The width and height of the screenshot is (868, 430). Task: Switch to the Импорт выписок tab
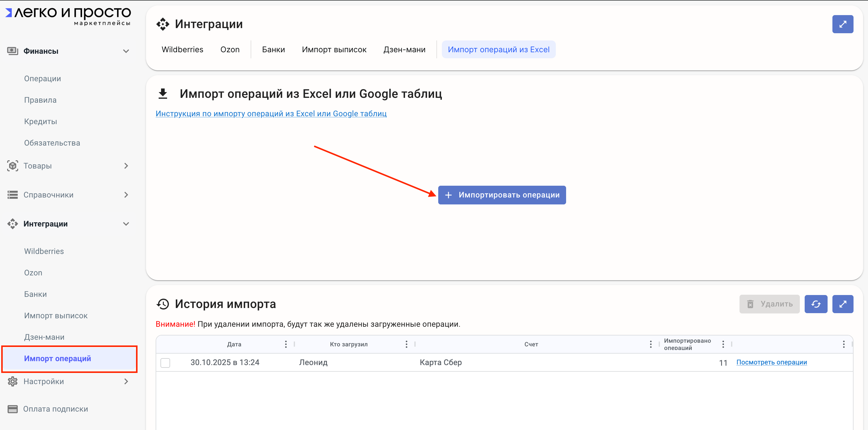[334, 50]
